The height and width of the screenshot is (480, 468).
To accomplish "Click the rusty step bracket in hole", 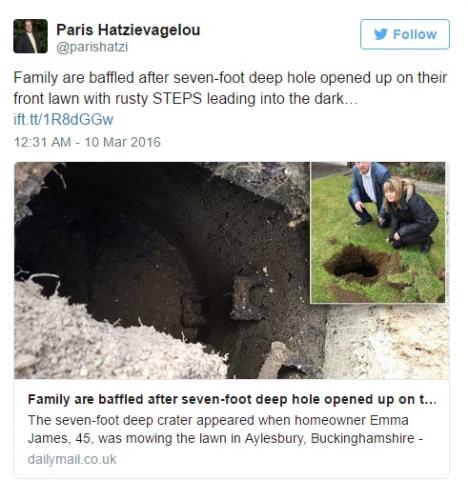I will pos(245,298).
